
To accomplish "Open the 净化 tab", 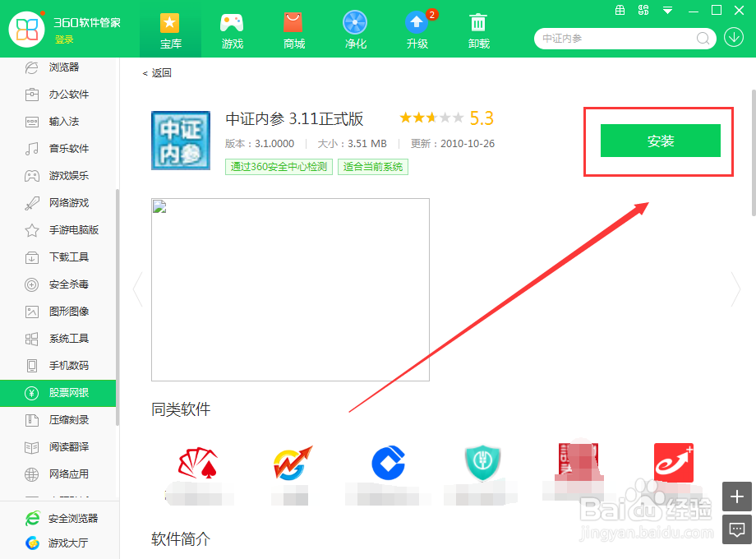I will [x=355, y=30].
